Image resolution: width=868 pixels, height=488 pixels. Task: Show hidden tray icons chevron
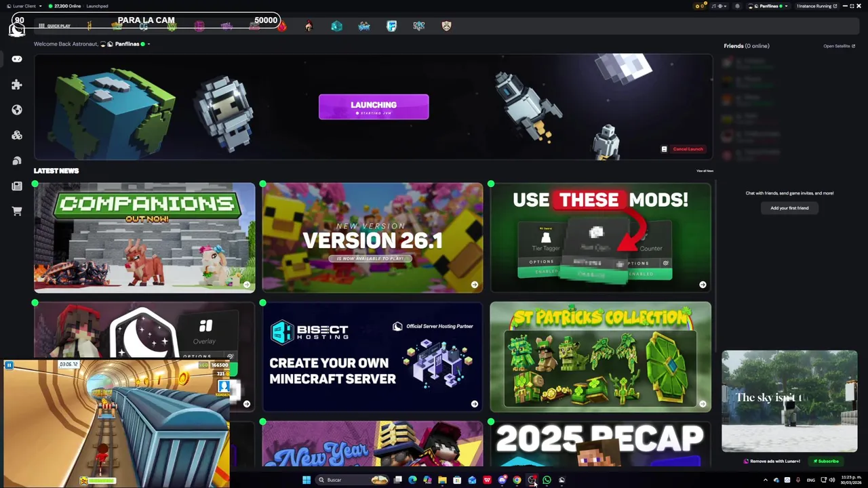click(x=766, y=480)
